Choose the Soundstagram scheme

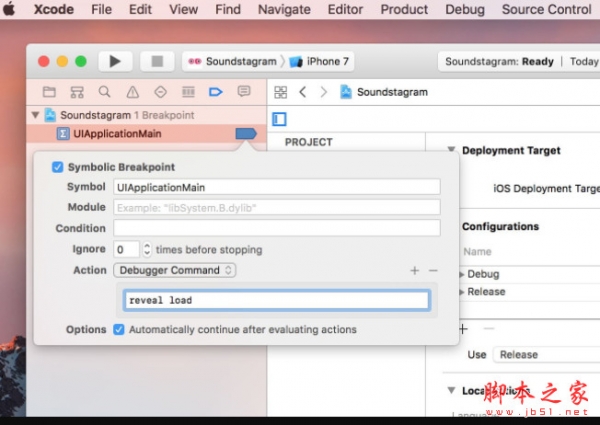point(232,61)
